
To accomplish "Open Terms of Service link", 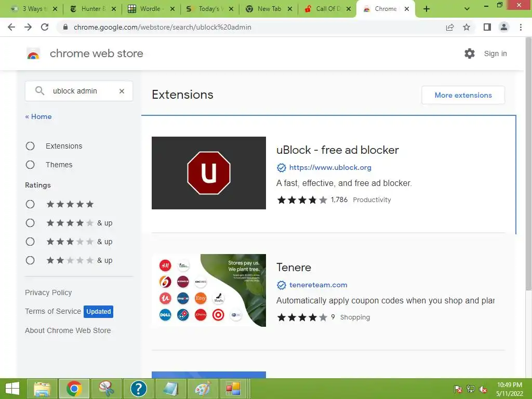I will (53, 311).
